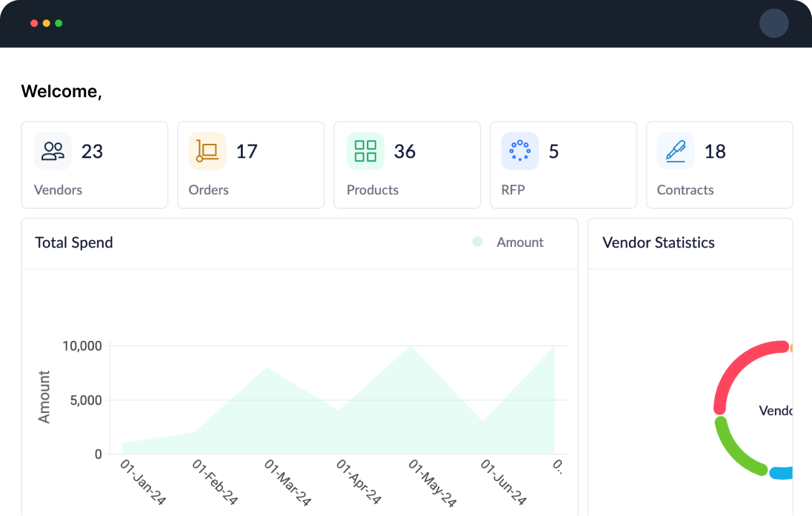
Task: Click the Vendor Statistics panel title
Action: (659, 242)
